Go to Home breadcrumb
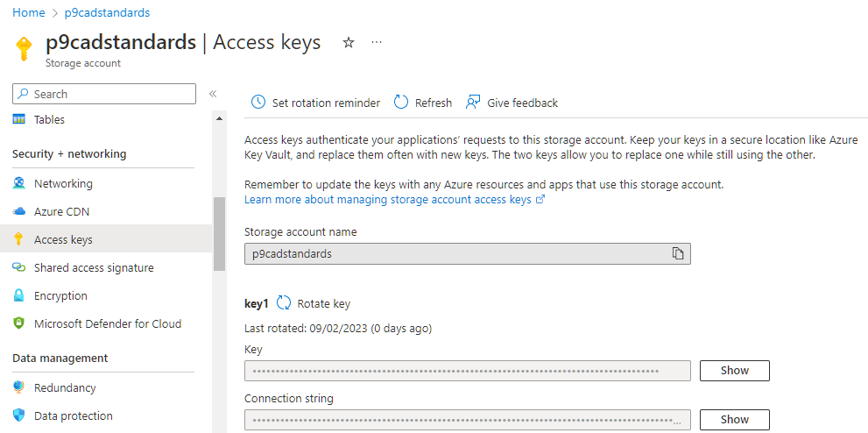 pyautogui.click(x=29, y=12)
